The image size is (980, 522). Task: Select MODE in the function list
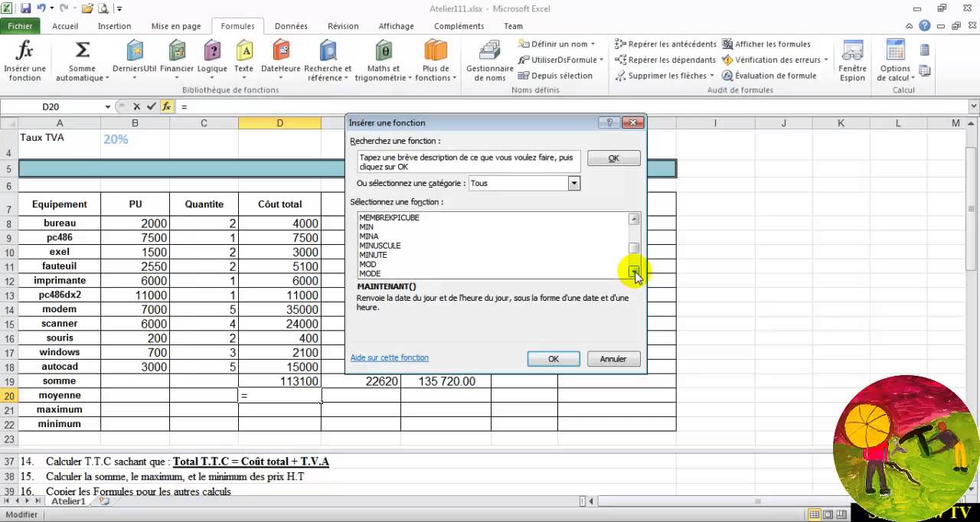(x=370, y=273)
